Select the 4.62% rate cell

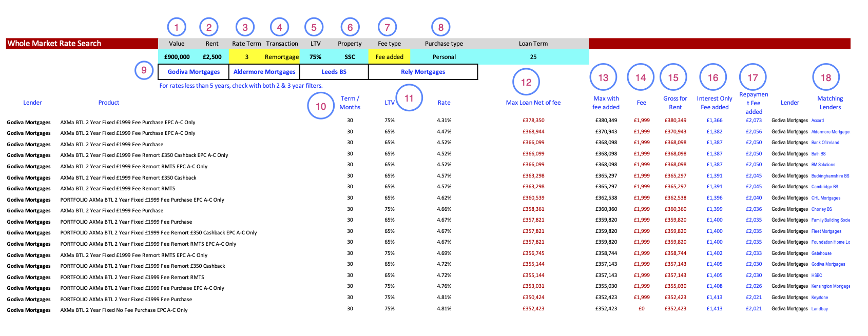click(x=444, y=198)
